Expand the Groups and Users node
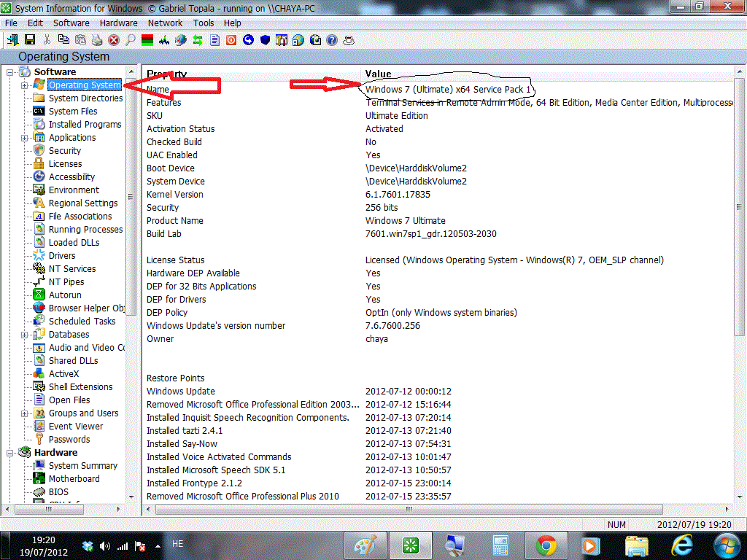This screenshot has width=747, height=560. click(24, 414)
